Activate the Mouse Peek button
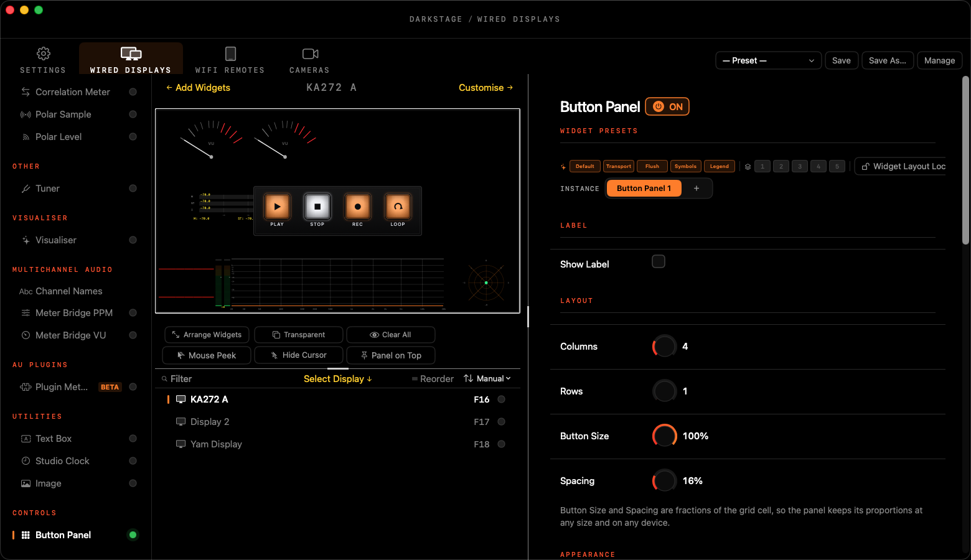The image size is (971, 560). point(207,355)
